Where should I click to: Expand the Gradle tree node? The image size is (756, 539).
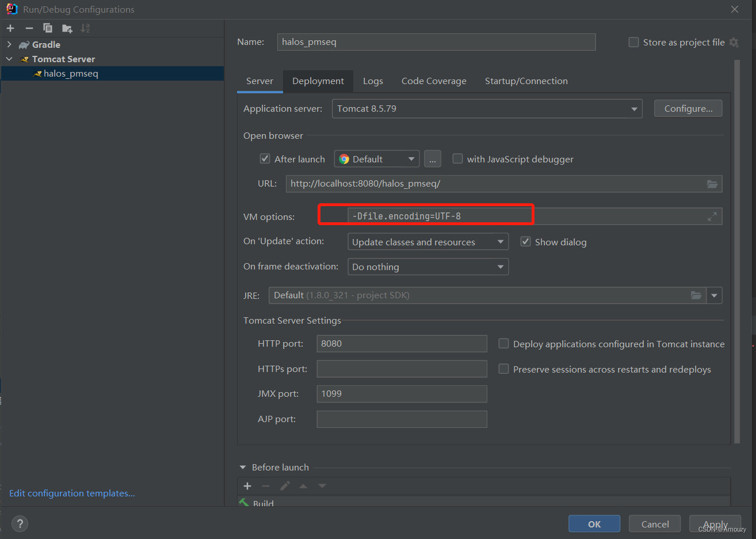[x=9, y=44]
